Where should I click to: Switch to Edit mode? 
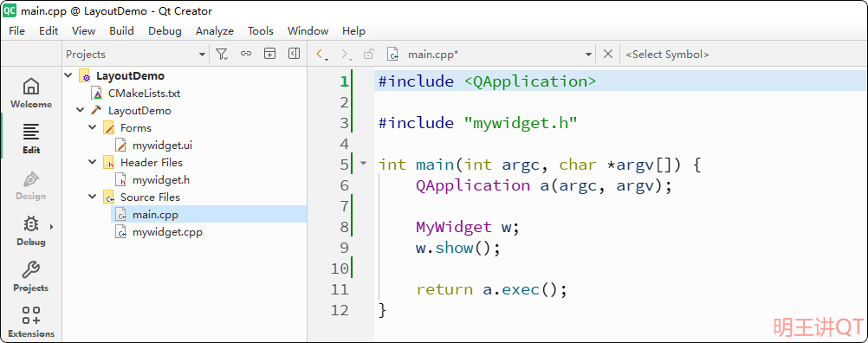[x=31, y=139]
